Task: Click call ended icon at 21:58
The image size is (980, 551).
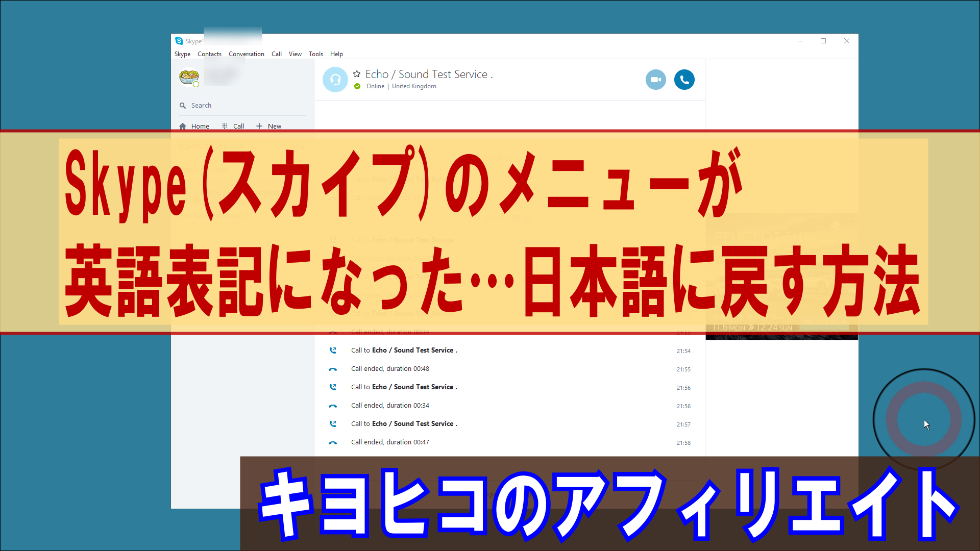Action: [333, 443]
